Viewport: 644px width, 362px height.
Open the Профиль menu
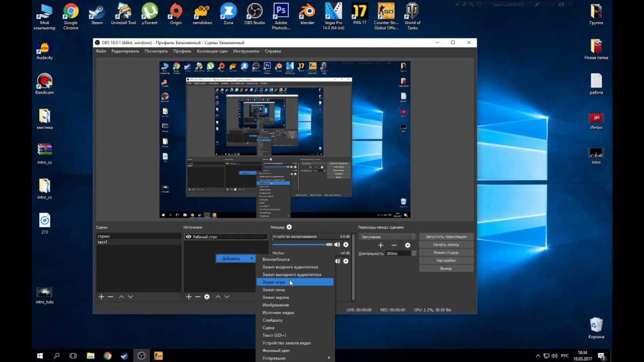(x=182, y=51)
